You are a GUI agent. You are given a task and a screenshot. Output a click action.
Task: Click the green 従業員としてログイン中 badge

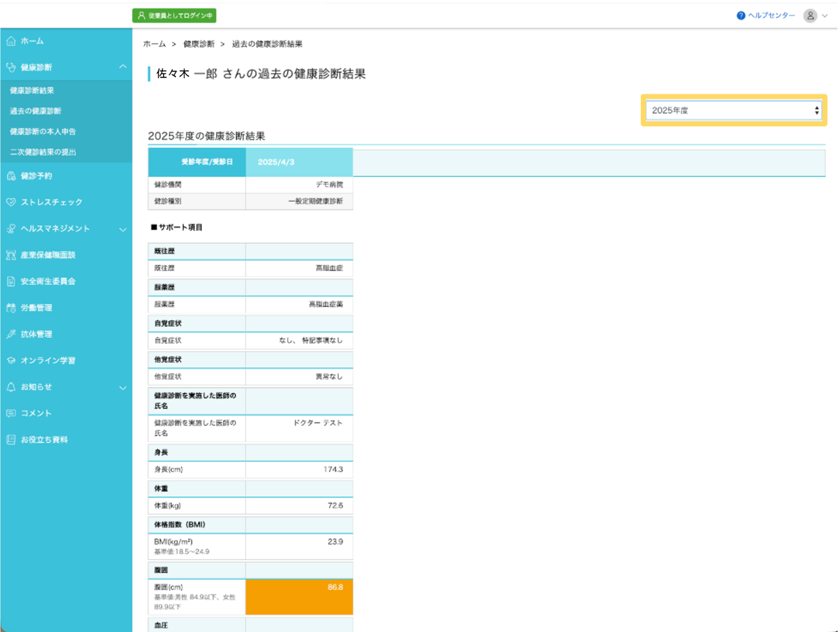[x=175, y=16]
